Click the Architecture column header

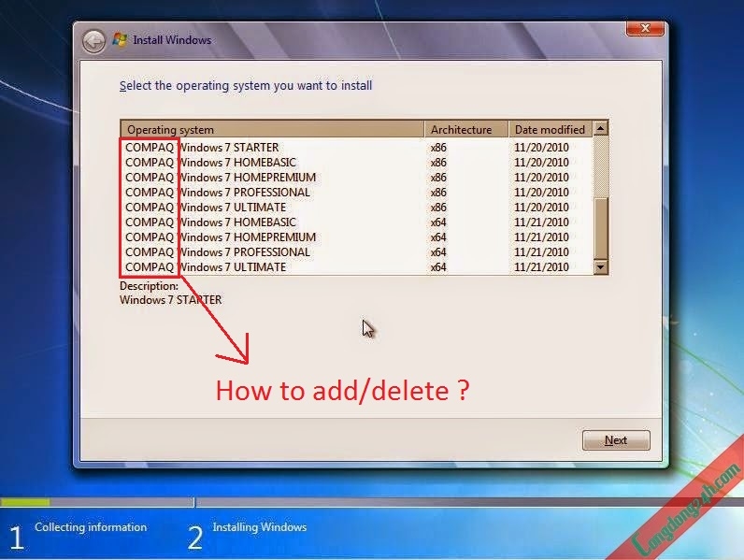(466, 130)
